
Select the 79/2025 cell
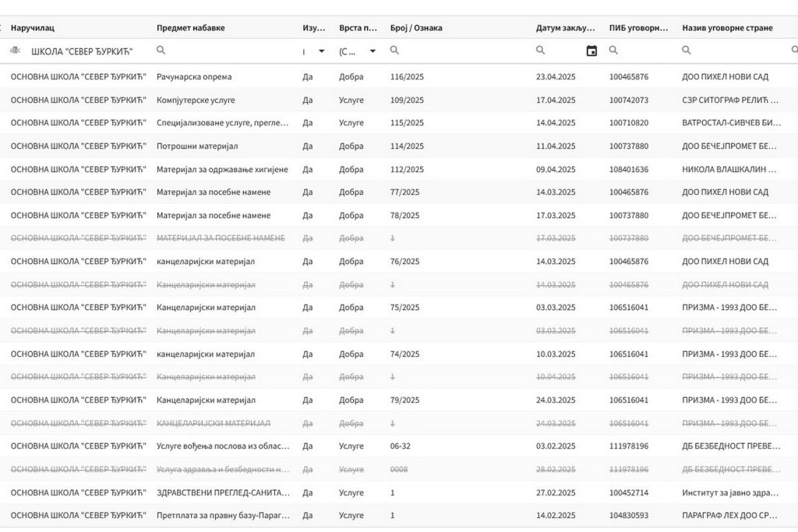tap(405, 400)
